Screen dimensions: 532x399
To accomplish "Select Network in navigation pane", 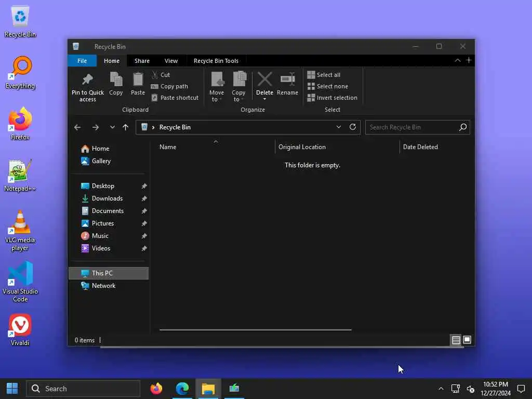I will (x=109, y=286).
